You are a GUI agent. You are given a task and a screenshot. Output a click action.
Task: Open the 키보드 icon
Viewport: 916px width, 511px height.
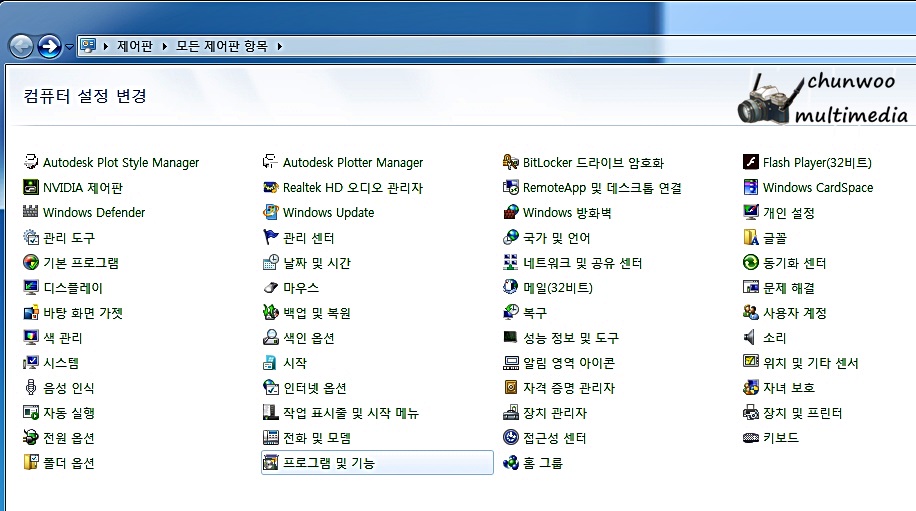coord(751,437)
